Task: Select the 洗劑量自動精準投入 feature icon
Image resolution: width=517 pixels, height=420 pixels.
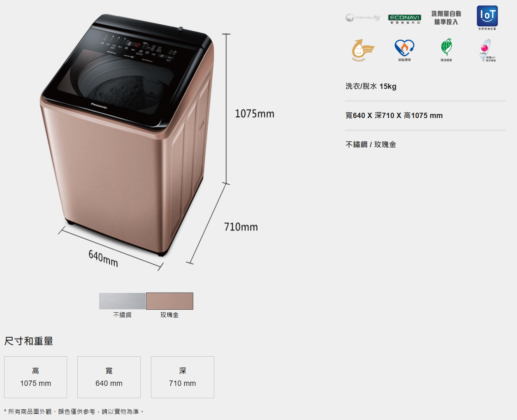Action: coord(446,18)
